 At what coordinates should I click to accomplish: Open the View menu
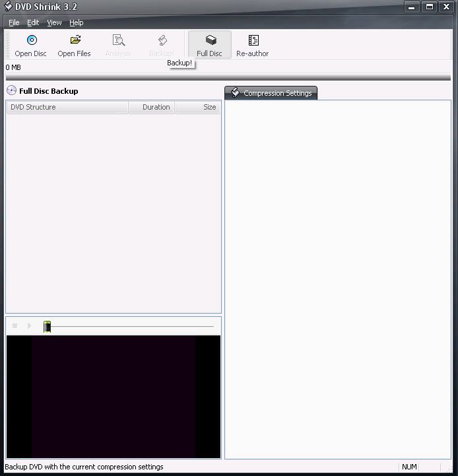point(54,22)
